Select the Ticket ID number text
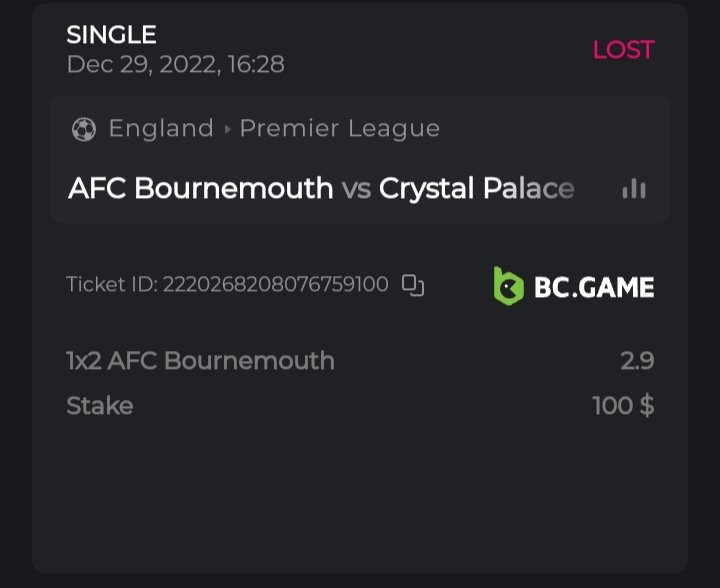This screenshot has height=588, width=720. (275, 285)
